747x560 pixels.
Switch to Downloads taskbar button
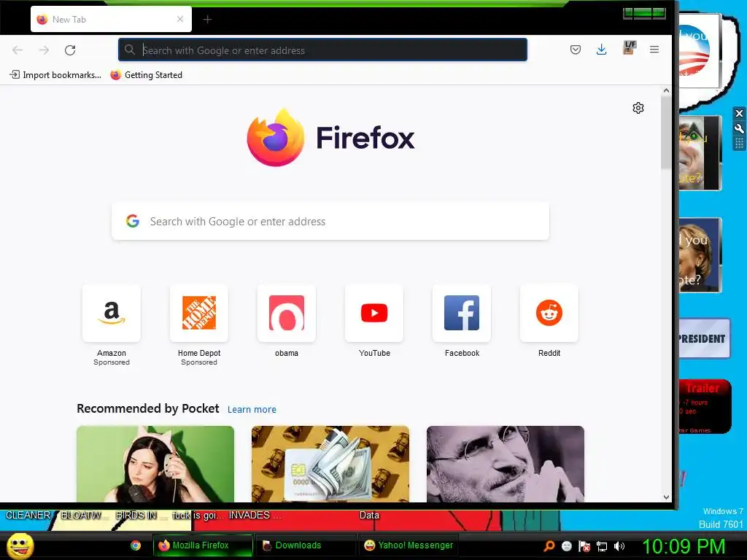(306, 545)
